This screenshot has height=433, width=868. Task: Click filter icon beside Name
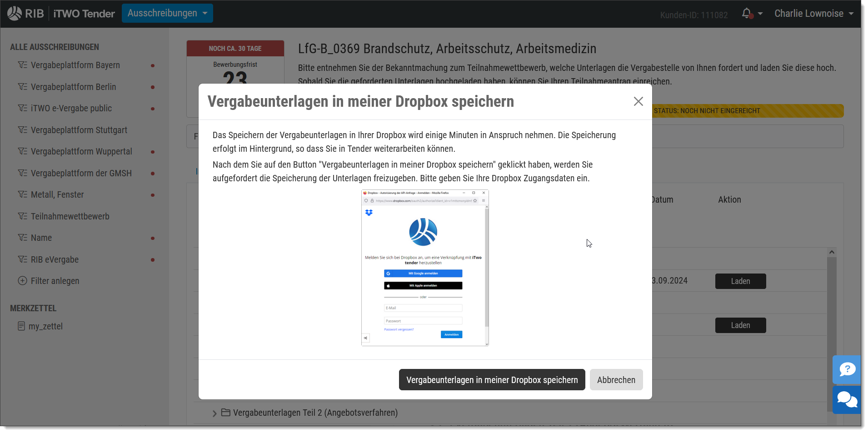pos(22,238)
